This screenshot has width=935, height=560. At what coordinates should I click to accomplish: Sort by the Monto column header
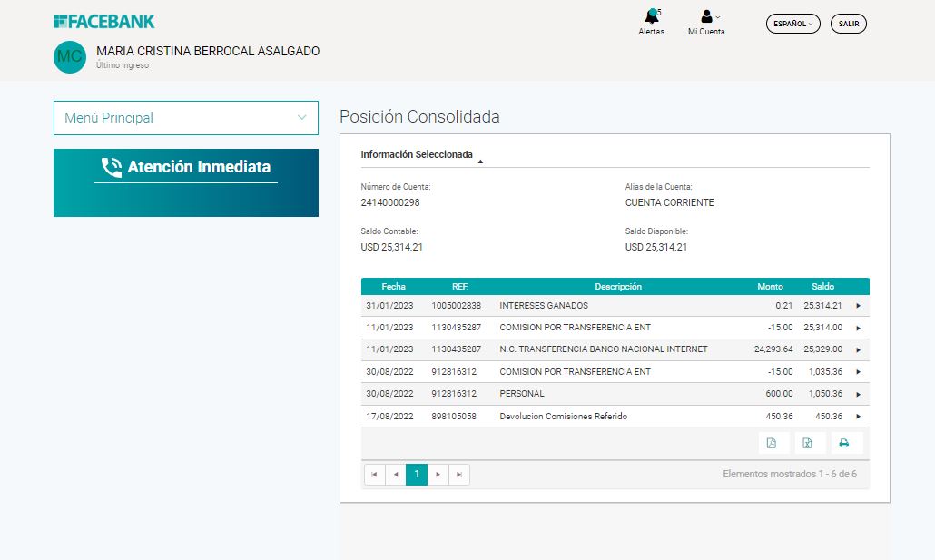770,287
